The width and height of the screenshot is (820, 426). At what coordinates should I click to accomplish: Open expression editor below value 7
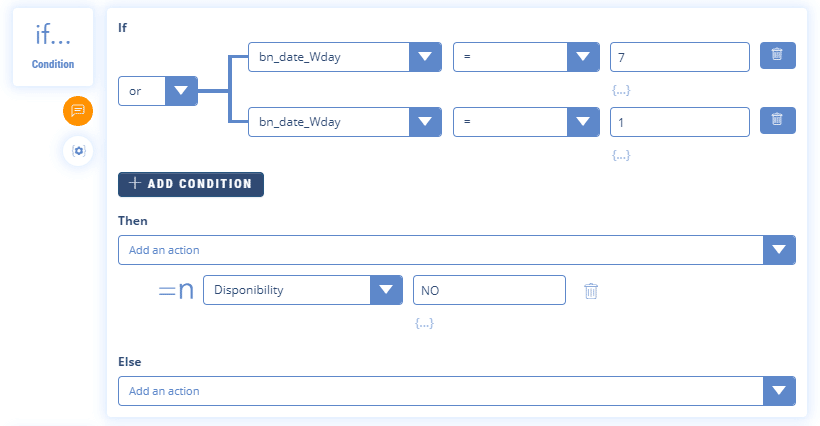click(620, 90)
